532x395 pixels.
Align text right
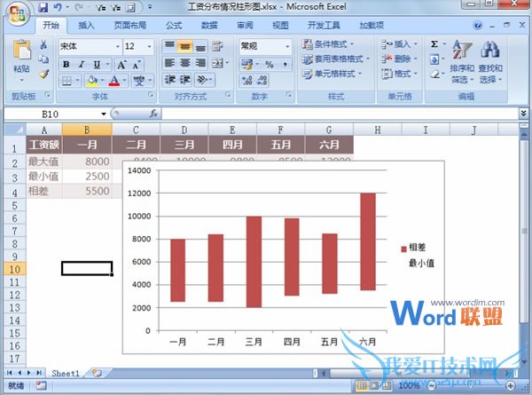click(200, 63)
